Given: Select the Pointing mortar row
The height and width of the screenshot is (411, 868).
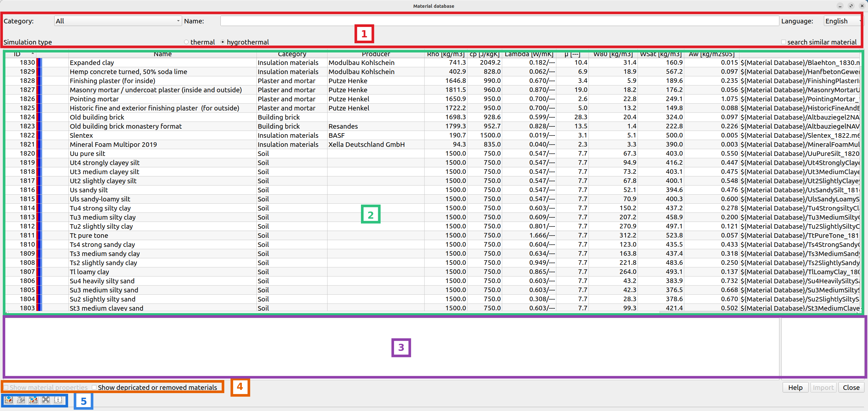Looking at the screenshot, I should tap(433, 99).
